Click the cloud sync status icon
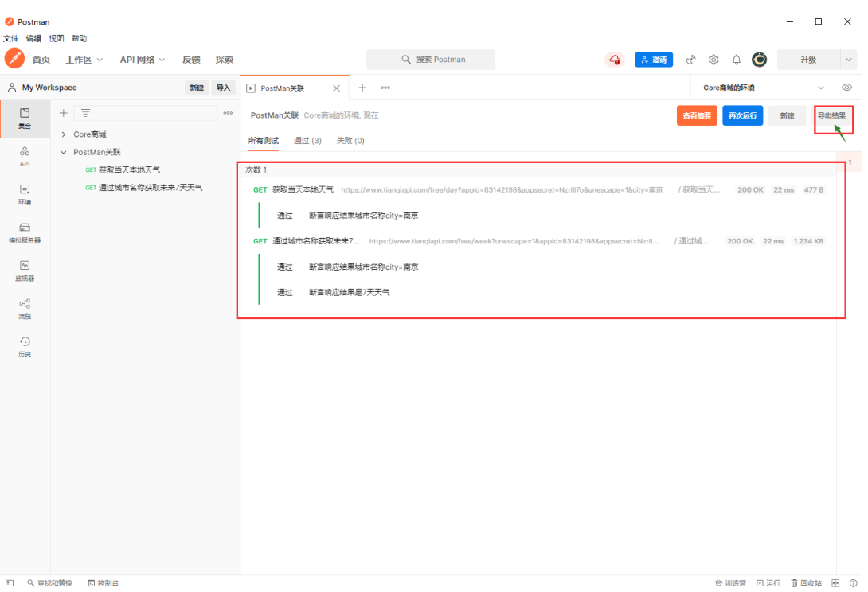868x592 pixels. coord(615,59)
